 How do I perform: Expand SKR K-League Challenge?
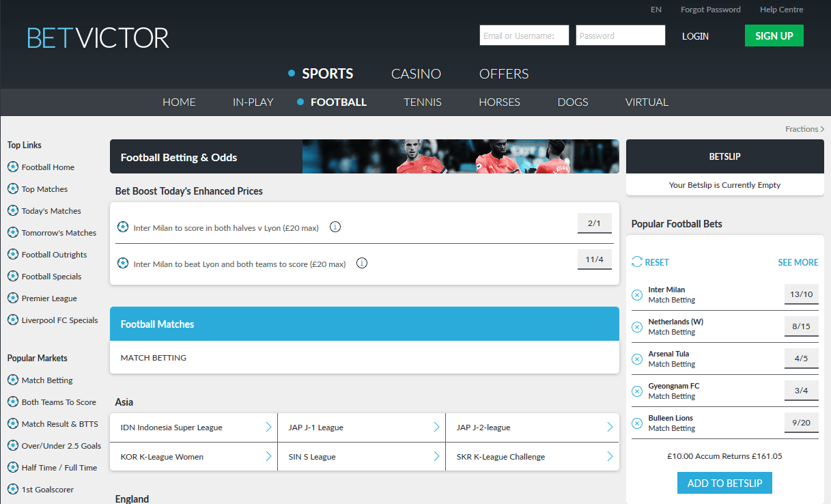point(533,457)
